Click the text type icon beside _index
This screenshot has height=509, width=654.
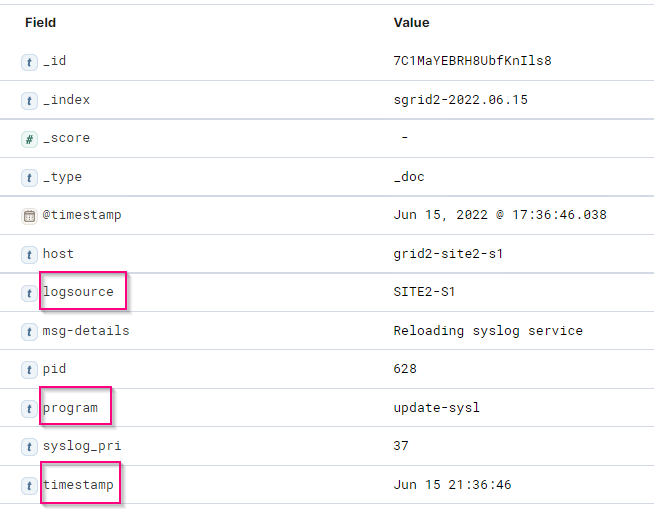29,100
